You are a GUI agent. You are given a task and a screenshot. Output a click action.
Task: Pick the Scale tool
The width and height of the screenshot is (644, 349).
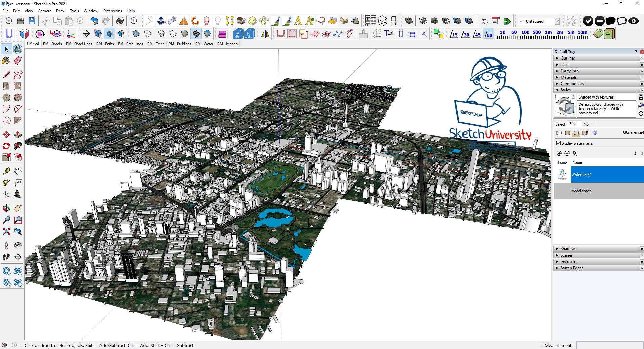[6, 157]
